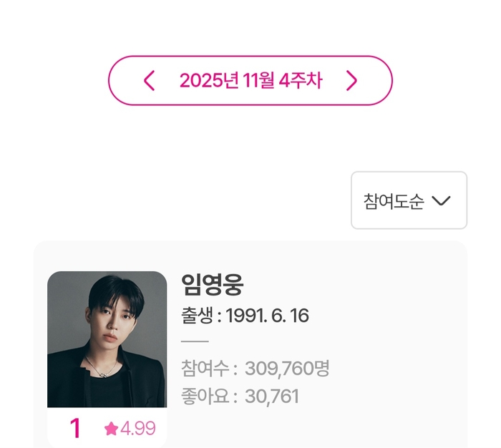Click the short divider line under birth date
Image resolution: width=501 pixels, height=448 pixels.
(195, 342)
